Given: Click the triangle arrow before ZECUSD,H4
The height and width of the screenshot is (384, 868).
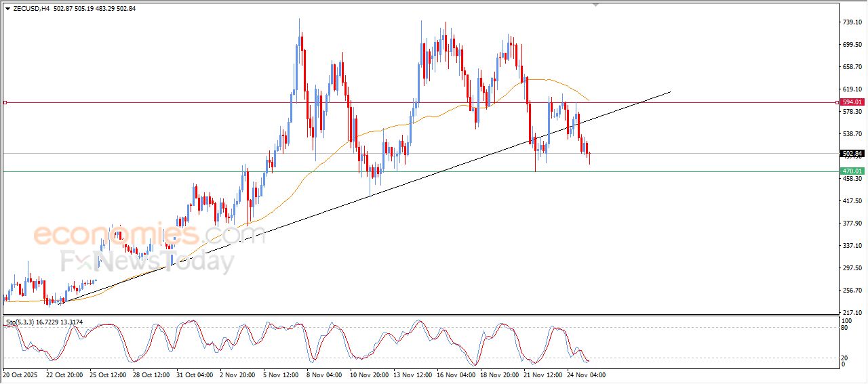Looking at the screenshot, I should click(7, 9).
